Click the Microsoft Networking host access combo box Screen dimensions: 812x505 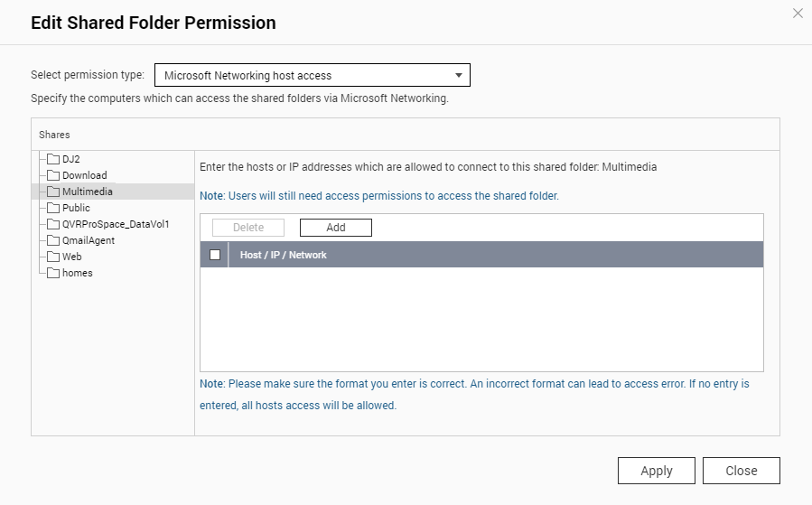[313, 75]
